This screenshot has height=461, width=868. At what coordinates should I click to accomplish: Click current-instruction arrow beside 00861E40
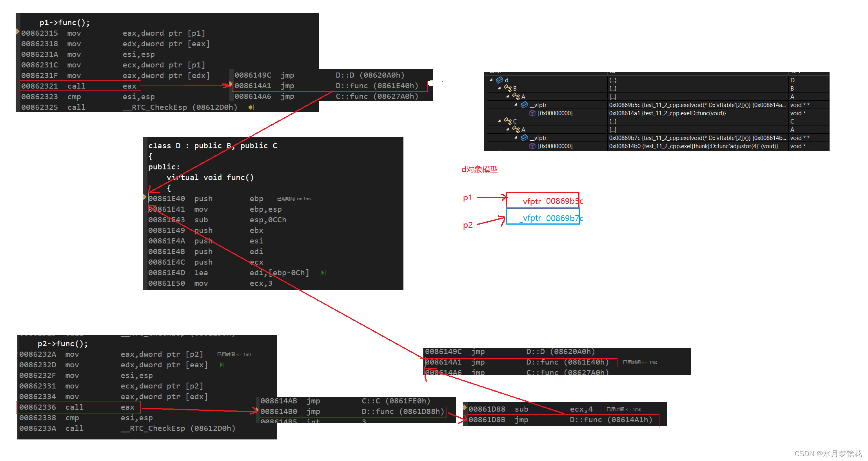(144, 197)
